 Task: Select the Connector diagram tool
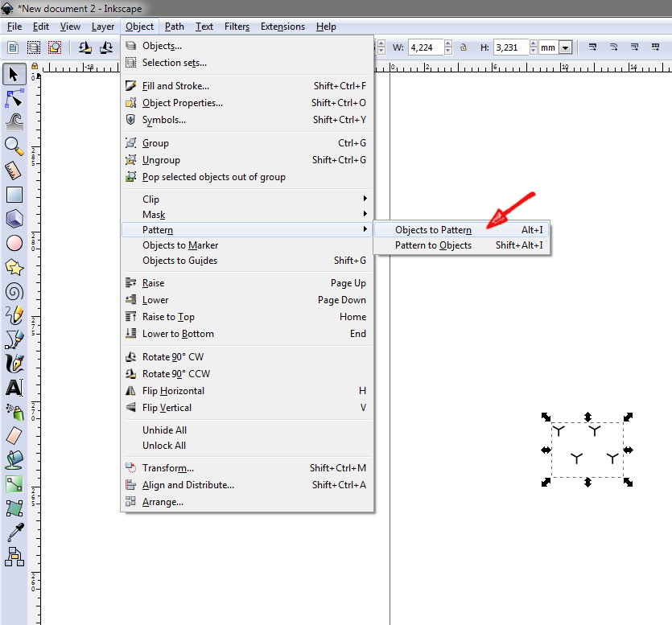14,557
